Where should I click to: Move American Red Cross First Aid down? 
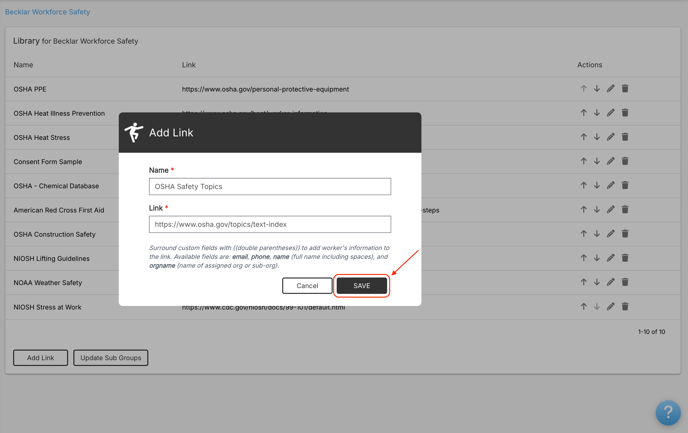(x=597, y=209)
